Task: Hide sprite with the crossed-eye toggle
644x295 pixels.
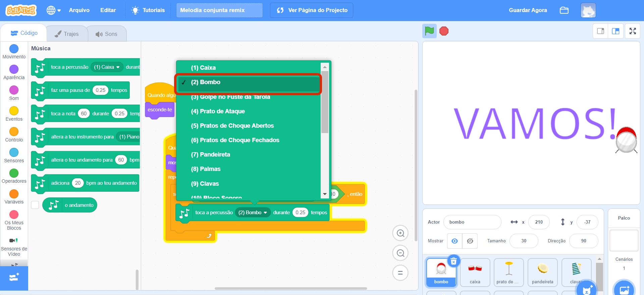Action: [x=470, y=241]
